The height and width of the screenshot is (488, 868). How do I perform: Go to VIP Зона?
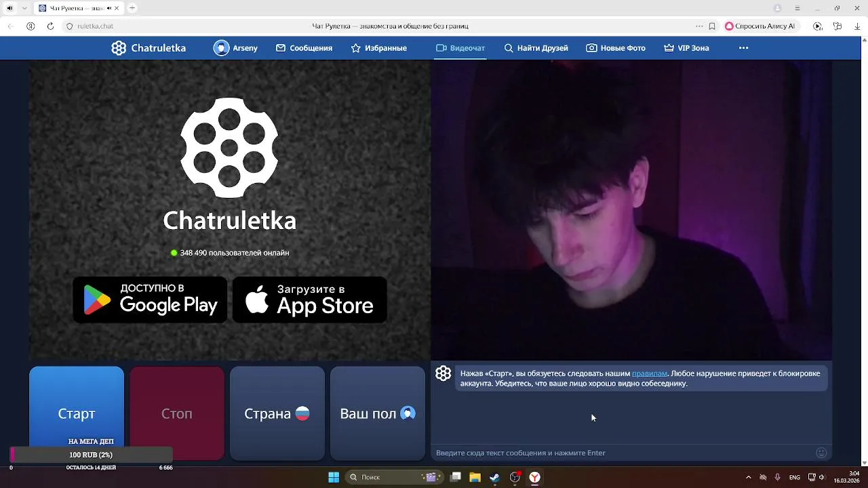[686, 48]
